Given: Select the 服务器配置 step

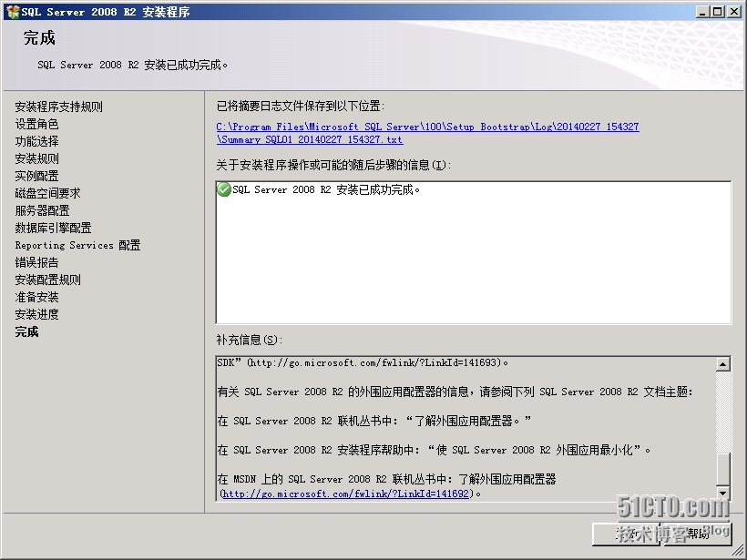Looking at the screenshot, I should tap(42, 210).
